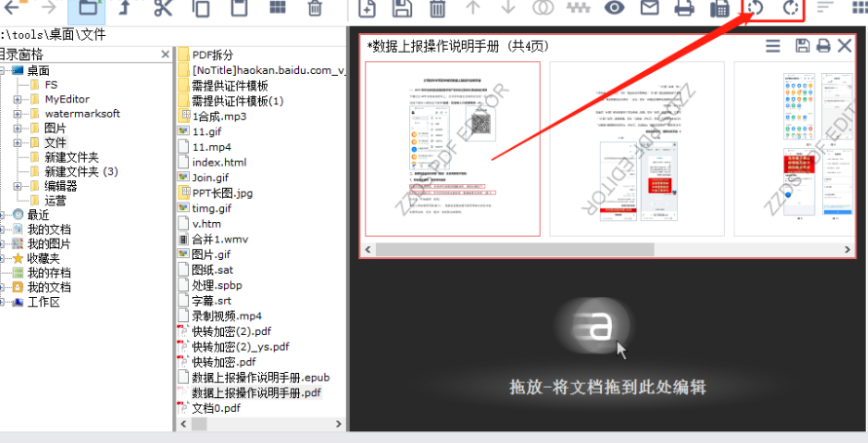The height and width of the screenshot is (443, 868).
Task: Click the eye preview icon
Action: (x=614, y=8)
